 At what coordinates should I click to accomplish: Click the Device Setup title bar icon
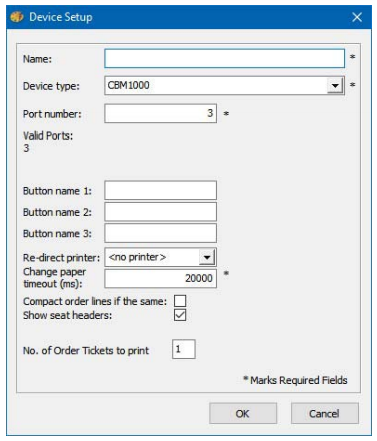(x=17, y=16)
